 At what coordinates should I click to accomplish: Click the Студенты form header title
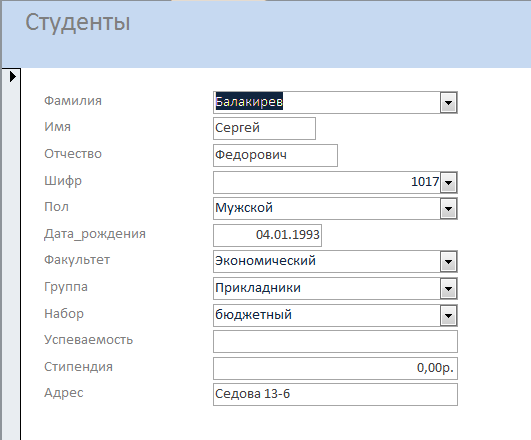(x=78, y=23)
